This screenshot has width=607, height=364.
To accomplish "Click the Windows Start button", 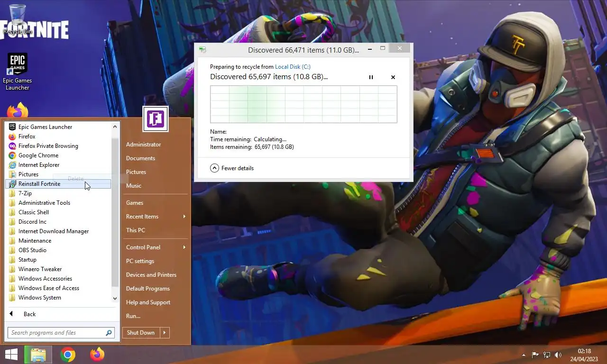I will point(11,355).
